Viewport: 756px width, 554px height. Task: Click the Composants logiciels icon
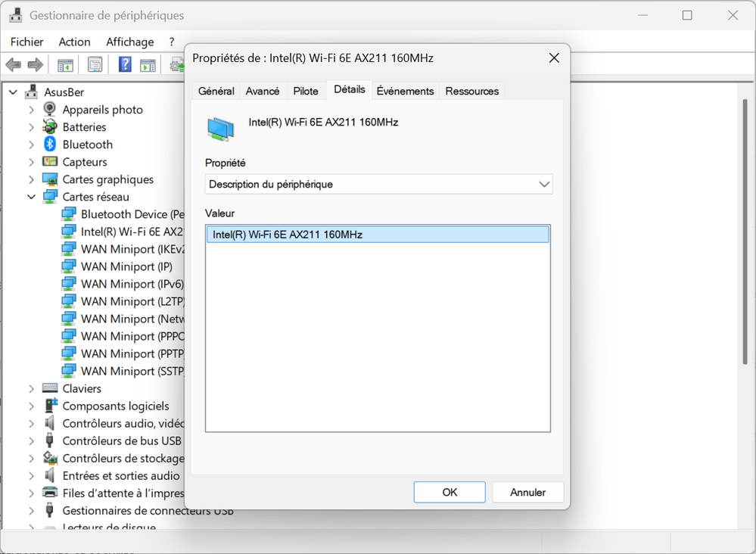tap(51, 406)
